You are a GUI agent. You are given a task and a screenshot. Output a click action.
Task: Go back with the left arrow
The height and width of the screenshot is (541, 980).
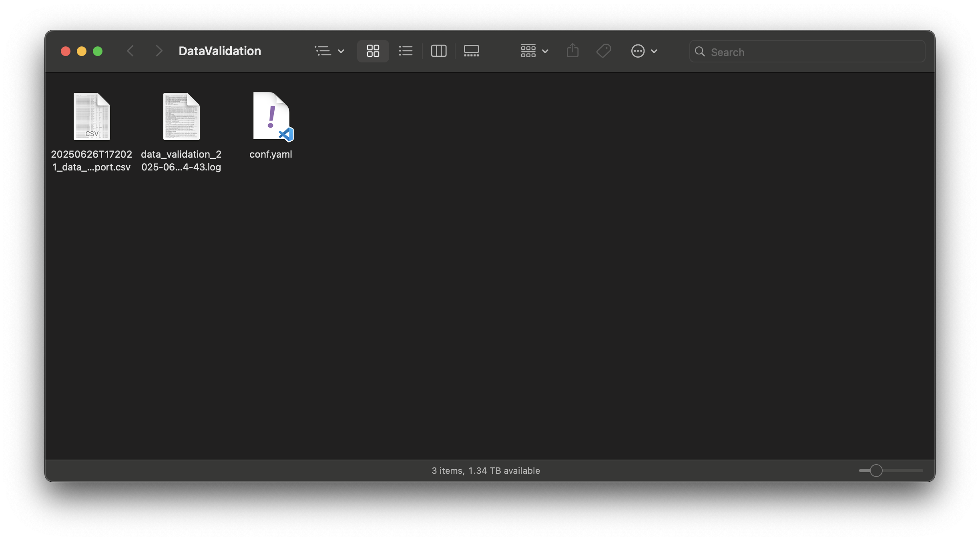pyautogui.click(x=130, y=51)
